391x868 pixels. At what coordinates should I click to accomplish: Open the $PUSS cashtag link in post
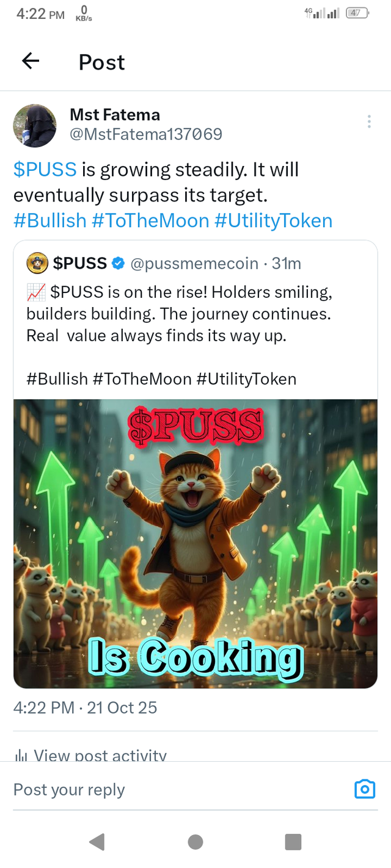[x=45, y=170]
